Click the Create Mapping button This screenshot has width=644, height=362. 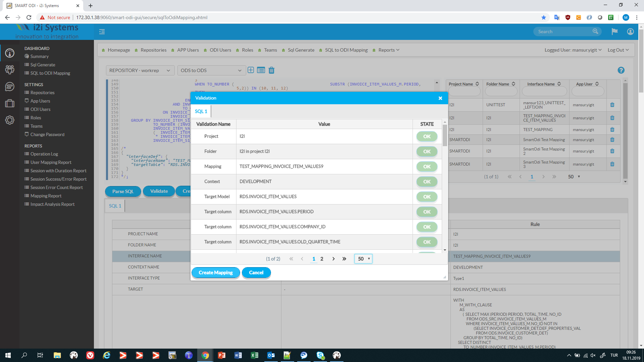point(216,273)
